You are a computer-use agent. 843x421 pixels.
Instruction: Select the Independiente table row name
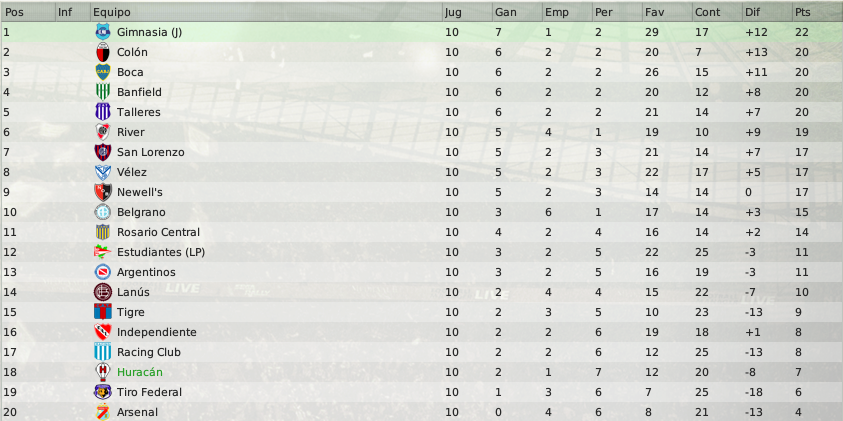pos(156,332)
